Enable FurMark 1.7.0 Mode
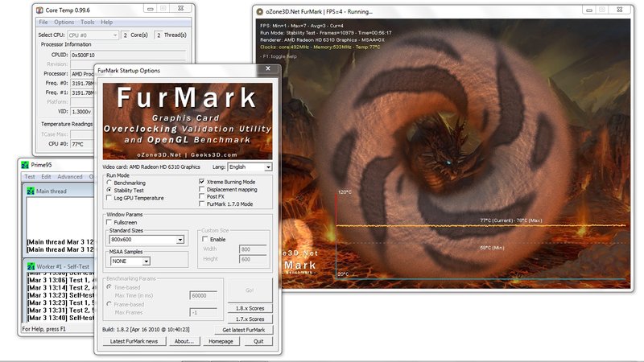The width and height of the screenshot is (644, 362). pyautogui.click(x=202, y=204)
